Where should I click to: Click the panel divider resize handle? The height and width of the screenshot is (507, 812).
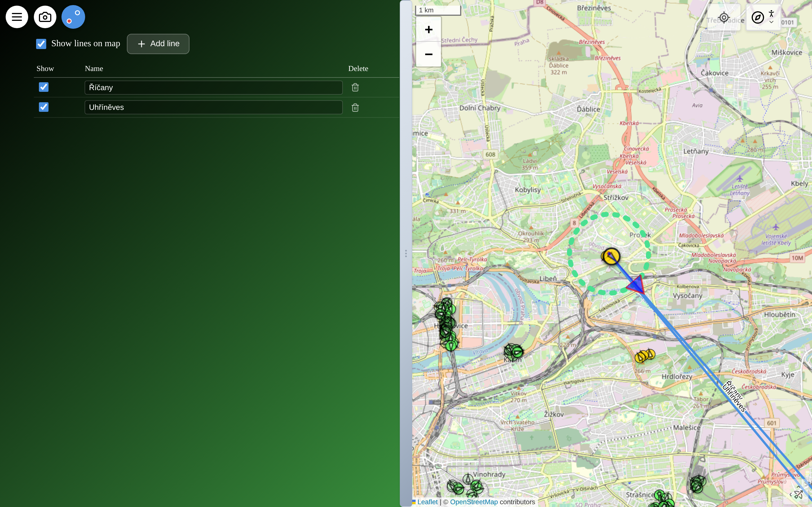(x=406, y=253)
